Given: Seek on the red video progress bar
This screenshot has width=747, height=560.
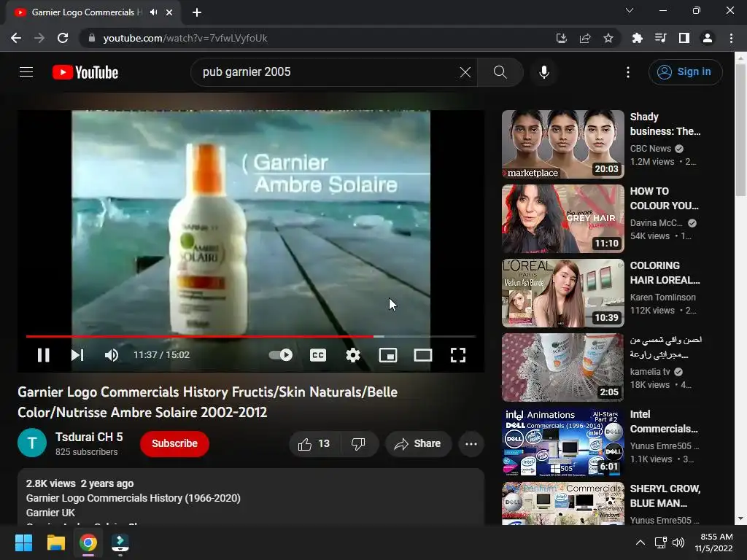Looking at the screenshot, I should [251, 336].
